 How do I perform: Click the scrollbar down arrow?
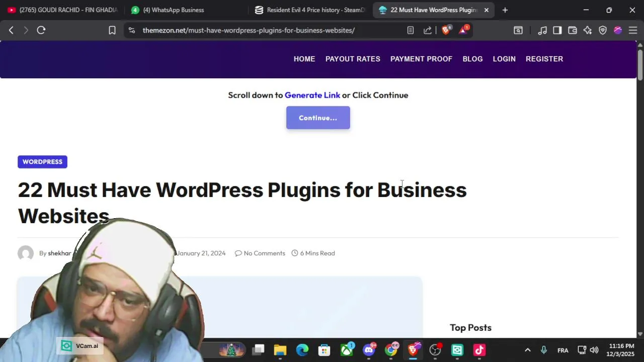[640, 334]
